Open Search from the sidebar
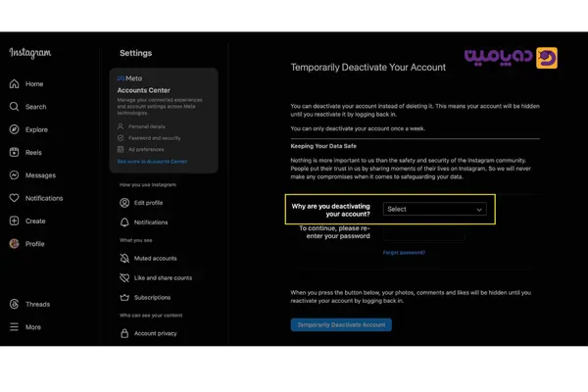The height and width of the screenshot is (392, 588). 15,107
